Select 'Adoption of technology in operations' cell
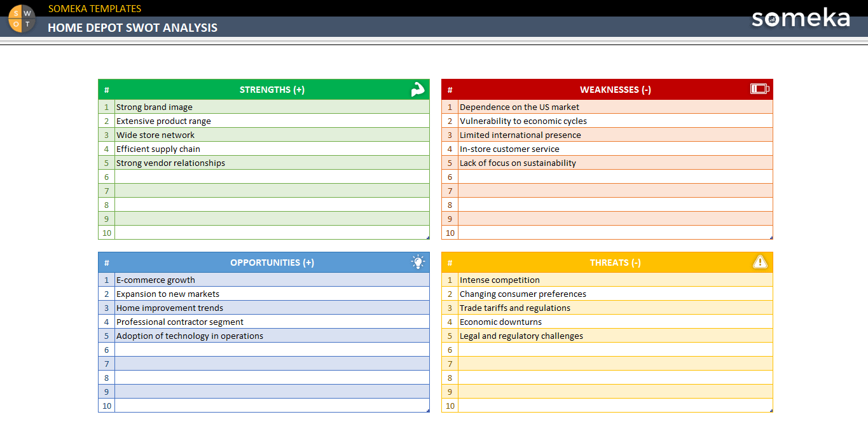The width and height of the screenshot is (868, 445). (272, 336)
